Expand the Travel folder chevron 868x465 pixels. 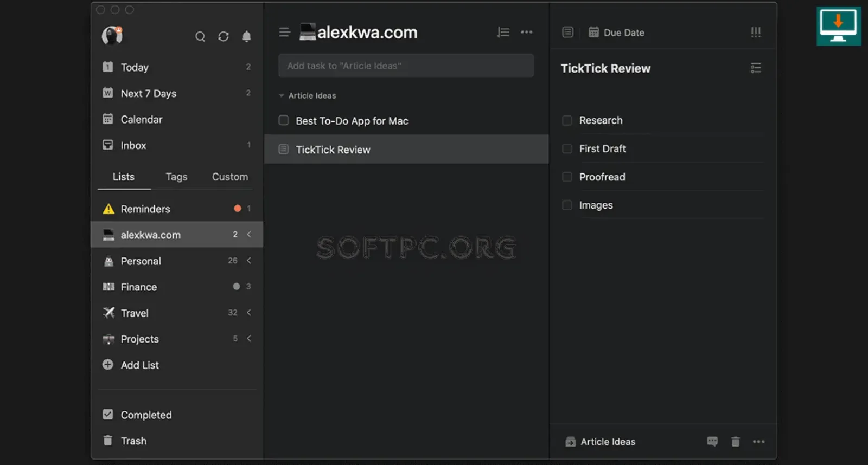(249, 312)
